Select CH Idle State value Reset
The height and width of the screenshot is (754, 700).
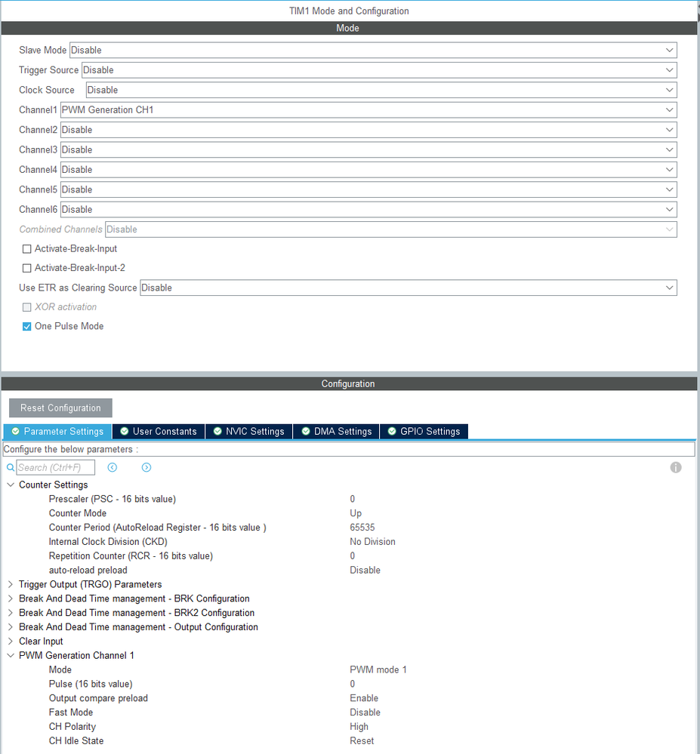(x=362, y=741)
